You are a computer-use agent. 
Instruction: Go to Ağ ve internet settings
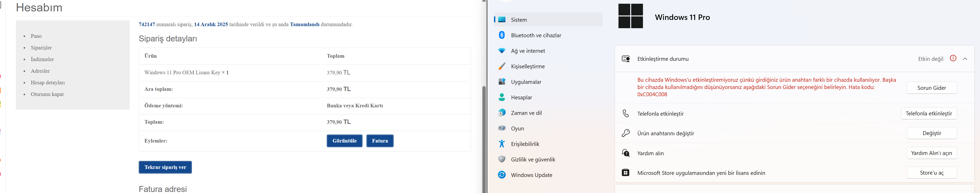548,51
